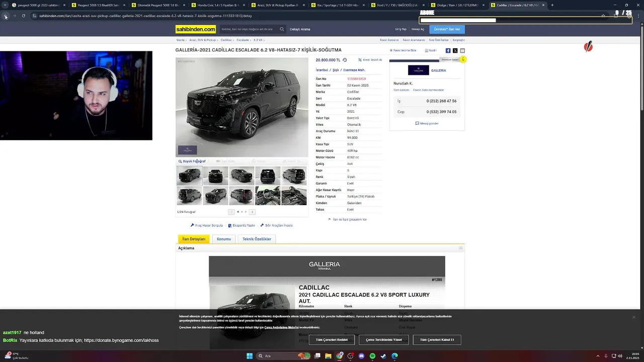Collapse the Açıklama section
Screen dimensions: 644x362
(460, 248)
